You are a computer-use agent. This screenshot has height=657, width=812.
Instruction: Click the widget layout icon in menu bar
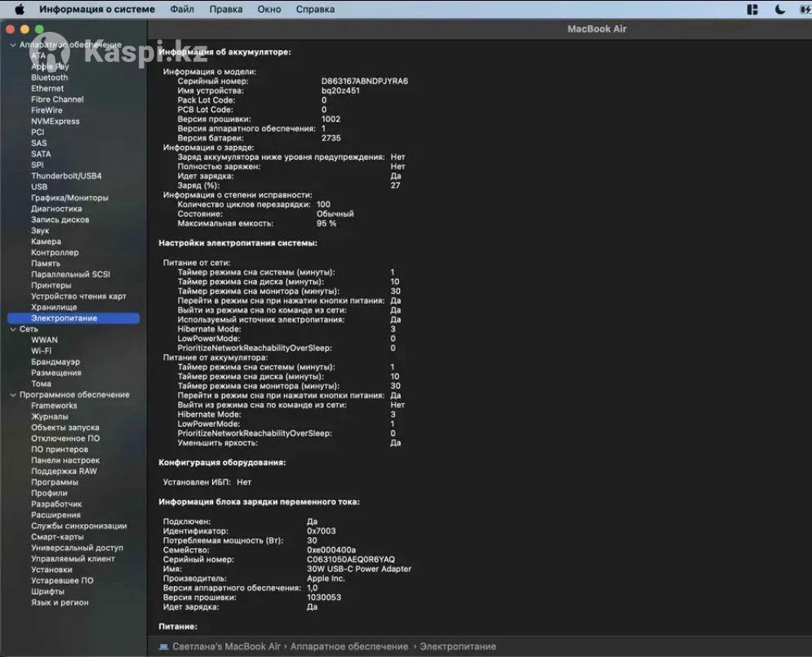point(752,10)
